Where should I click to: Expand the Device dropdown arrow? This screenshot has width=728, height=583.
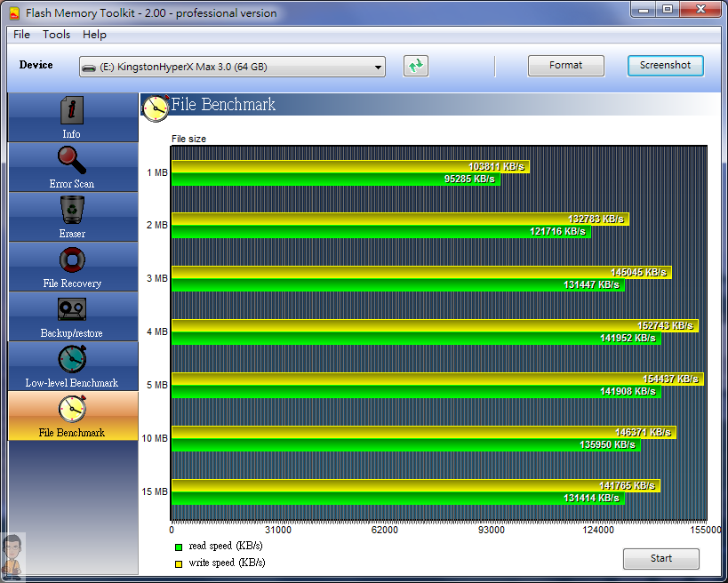click(x=379, y=68)
